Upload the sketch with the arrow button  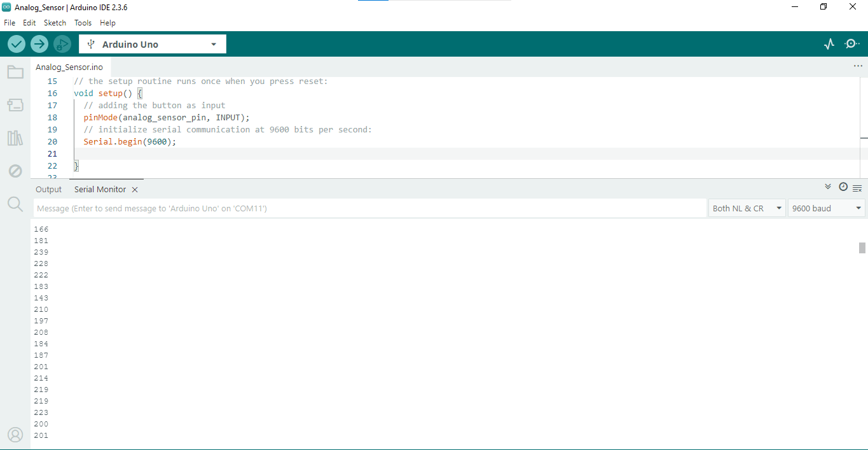click(x=39, y=44)
